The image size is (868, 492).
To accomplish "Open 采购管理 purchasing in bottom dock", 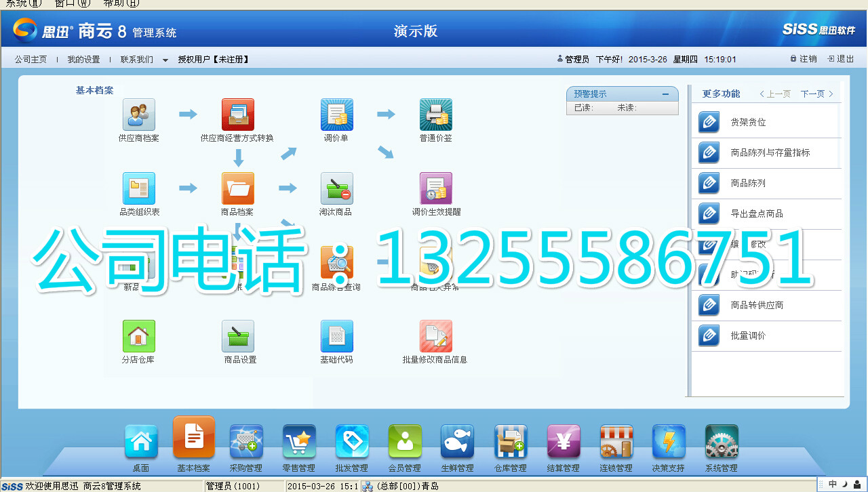I will pos(246,442).
